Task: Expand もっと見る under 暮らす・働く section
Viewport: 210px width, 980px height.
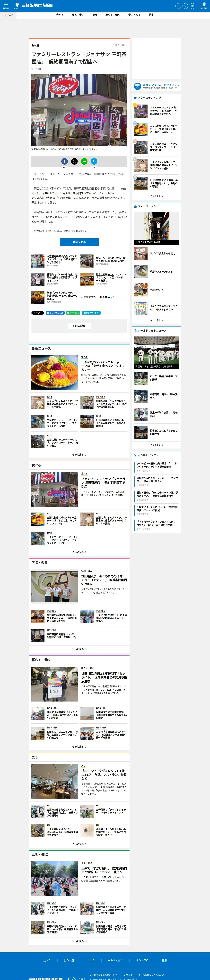Action: pos(79,746)
